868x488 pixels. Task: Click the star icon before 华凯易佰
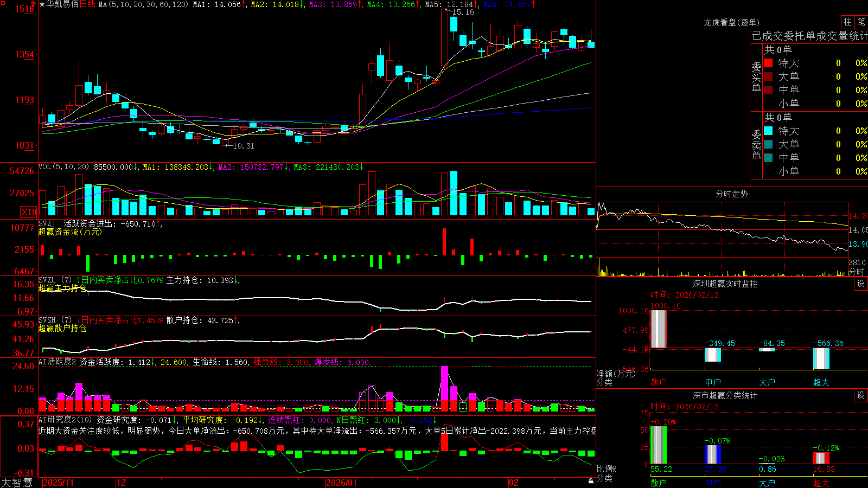[x=42, y=4]
